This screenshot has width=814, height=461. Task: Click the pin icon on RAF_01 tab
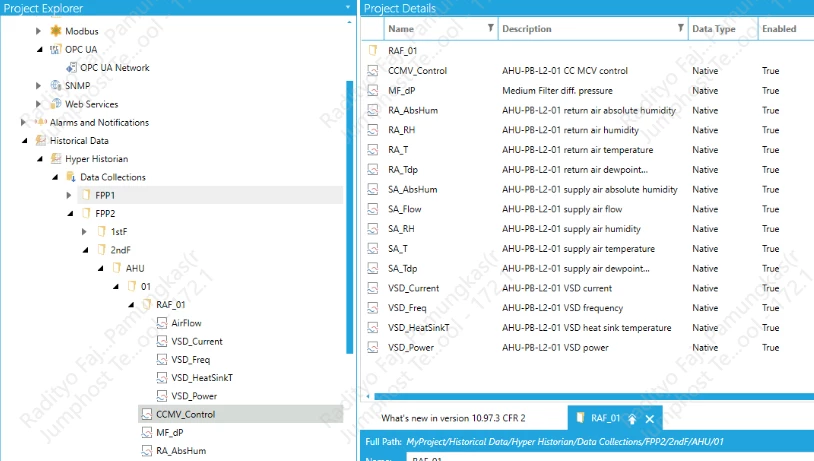(632, 419)
